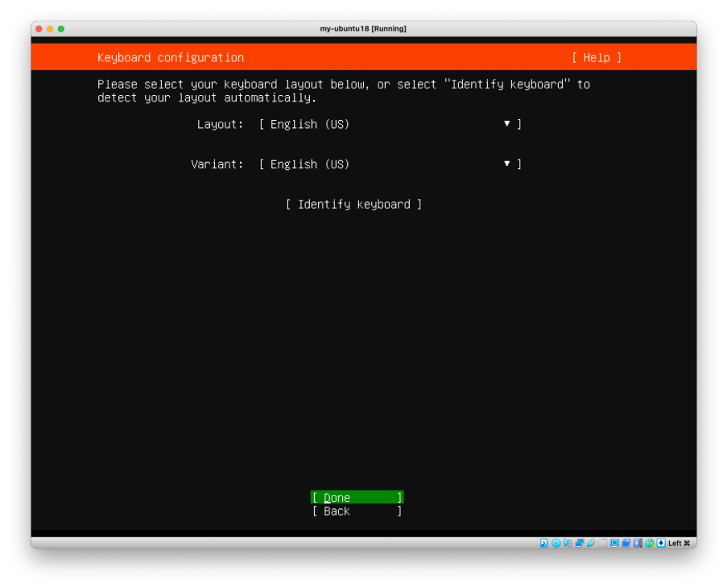727x588 pixels.
Task: Click the keyboard capture arrow icon
Action: point(661,543)
